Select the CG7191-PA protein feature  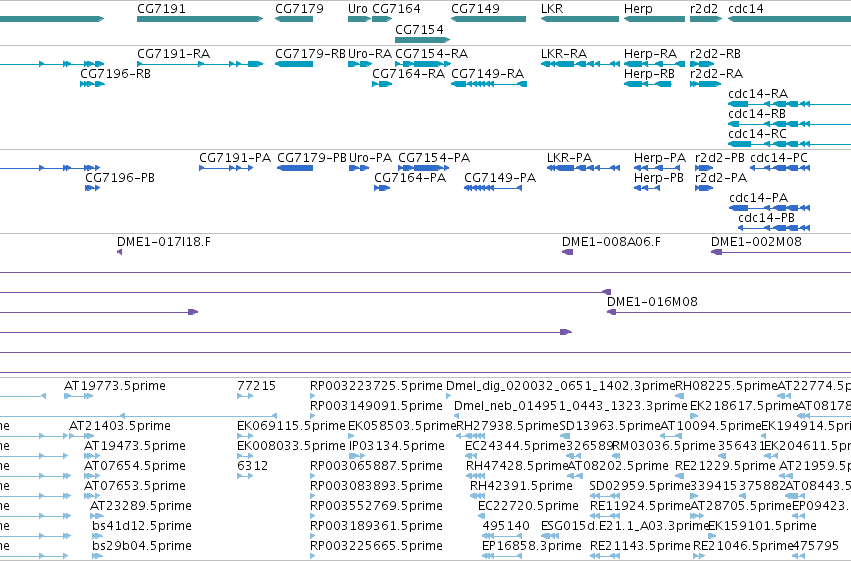[226, 168]
